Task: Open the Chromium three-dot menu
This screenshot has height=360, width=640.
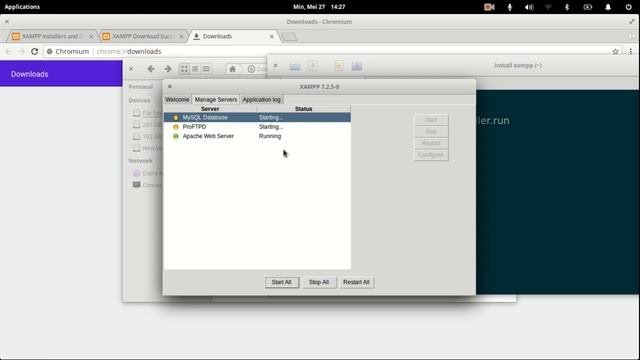Action: tap(631, 51)
